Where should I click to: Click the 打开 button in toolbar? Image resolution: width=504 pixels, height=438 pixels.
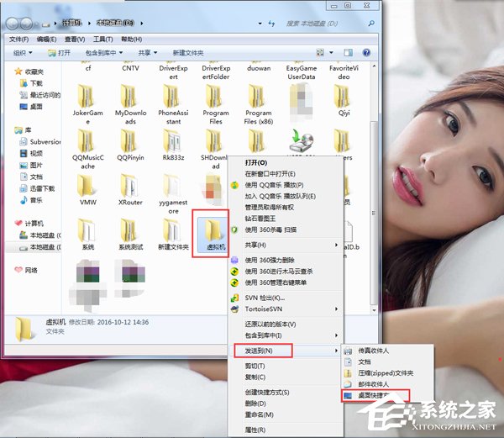[60, 52]
